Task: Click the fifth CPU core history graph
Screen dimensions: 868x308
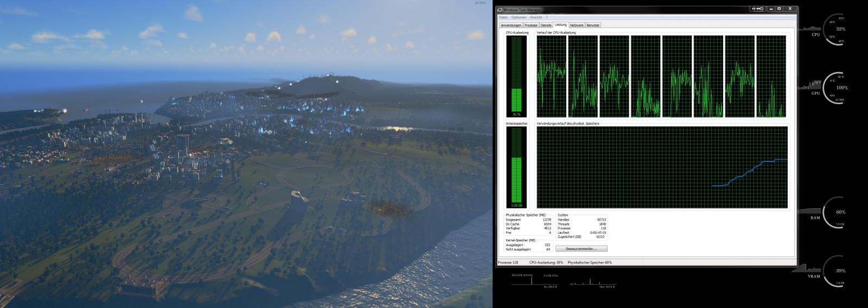Action: tap(677, 76)
